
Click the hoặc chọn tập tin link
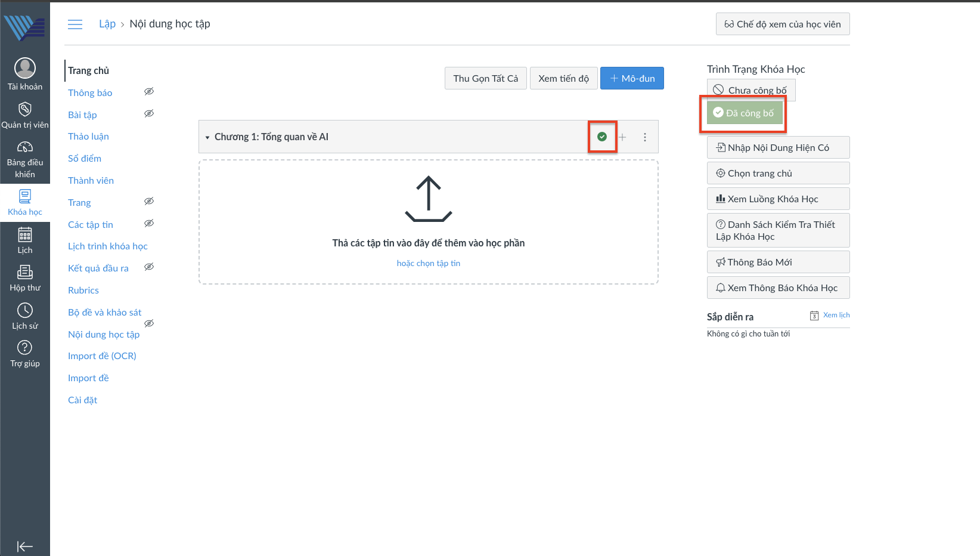429,263
